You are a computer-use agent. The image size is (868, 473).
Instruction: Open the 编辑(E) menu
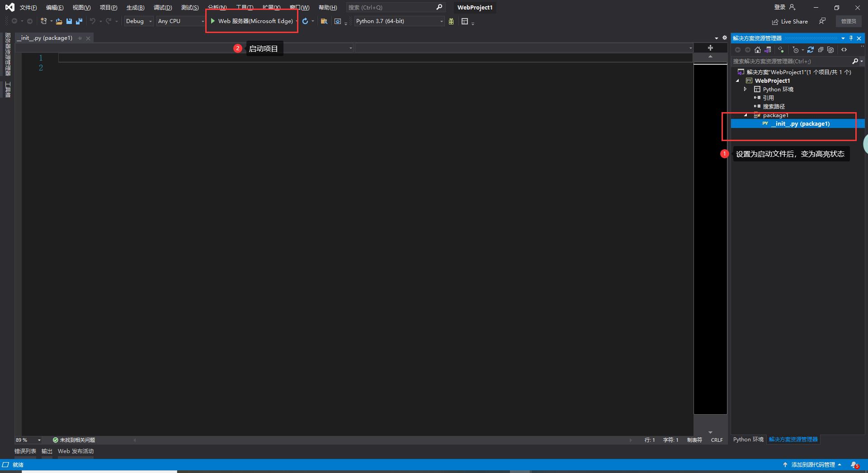coord(55,7)
